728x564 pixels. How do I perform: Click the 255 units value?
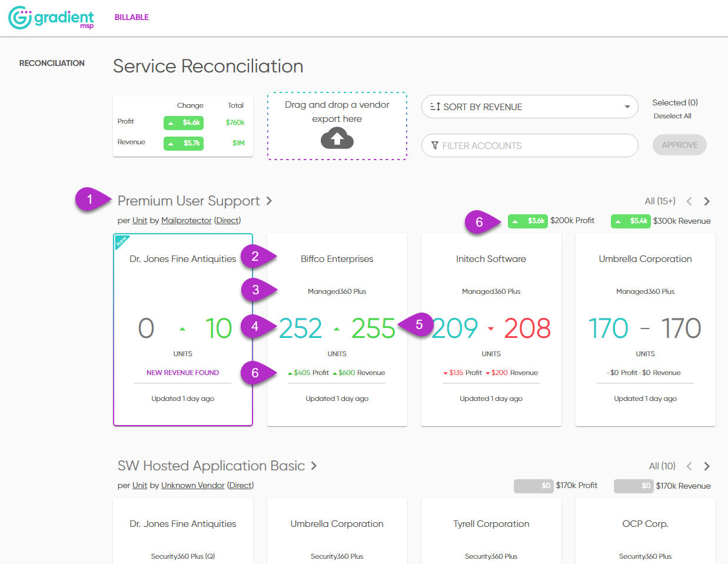373,328
